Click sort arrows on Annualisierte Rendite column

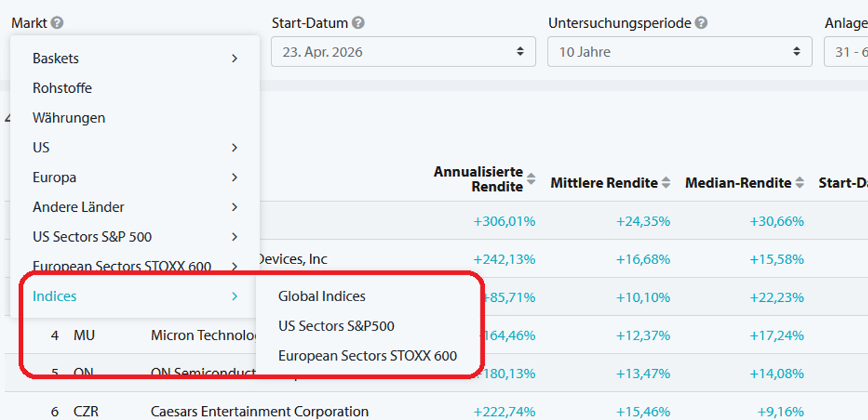tap(532, 177)
